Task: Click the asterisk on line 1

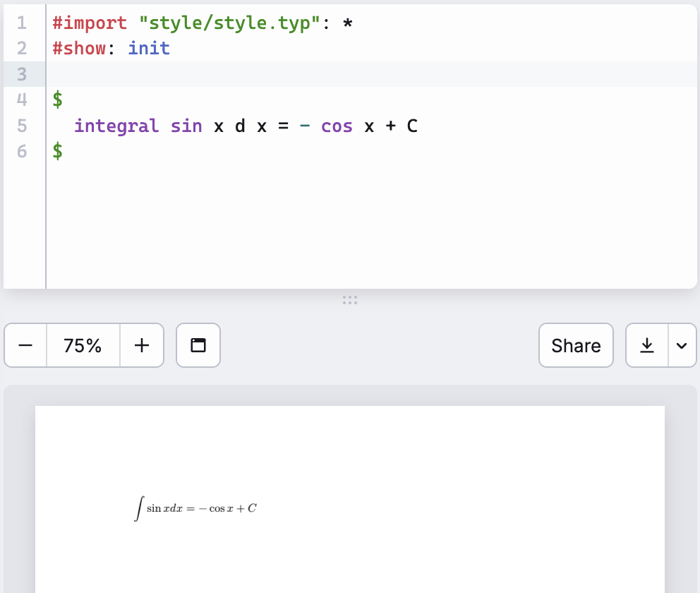Action: coord(348,23)
